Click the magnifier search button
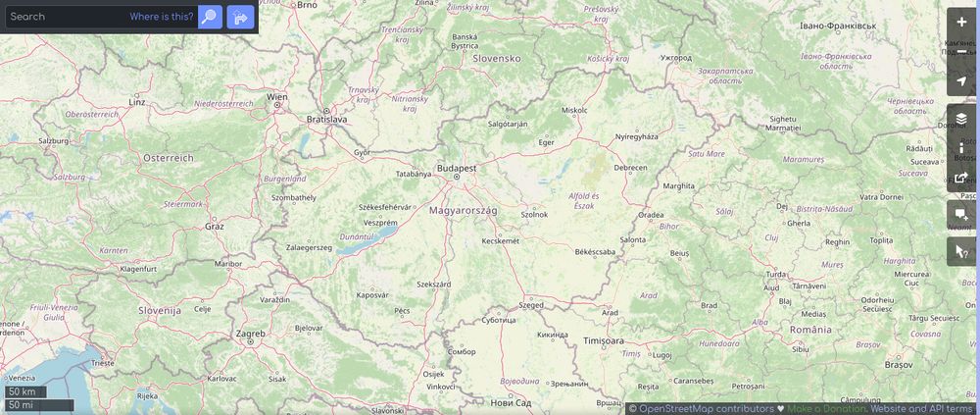The height and width of the screenshot is (415, 980). 210,17
